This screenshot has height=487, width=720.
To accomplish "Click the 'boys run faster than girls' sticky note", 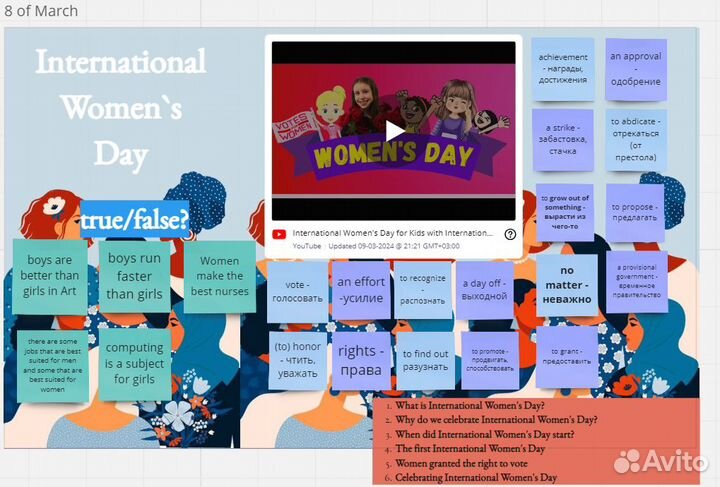I will pyautogui.click(x=134, y=275).
